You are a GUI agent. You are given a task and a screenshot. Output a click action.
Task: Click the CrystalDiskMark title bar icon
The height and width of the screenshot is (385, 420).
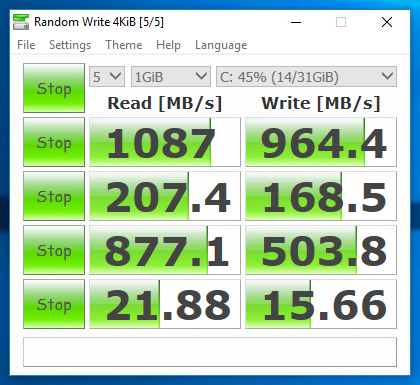point(21,22)
